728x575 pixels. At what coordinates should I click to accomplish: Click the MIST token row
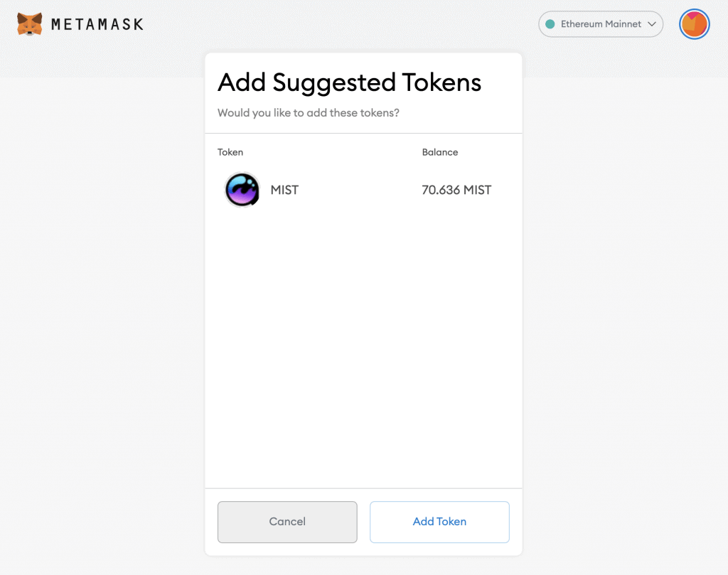pyautogui.click(x=363, y=190)
